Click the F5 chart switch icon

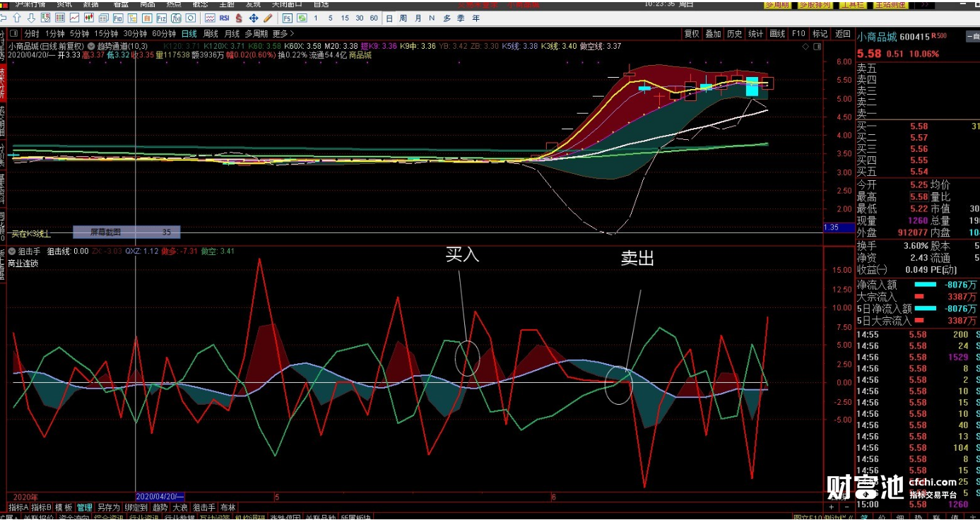click(287, 18)
